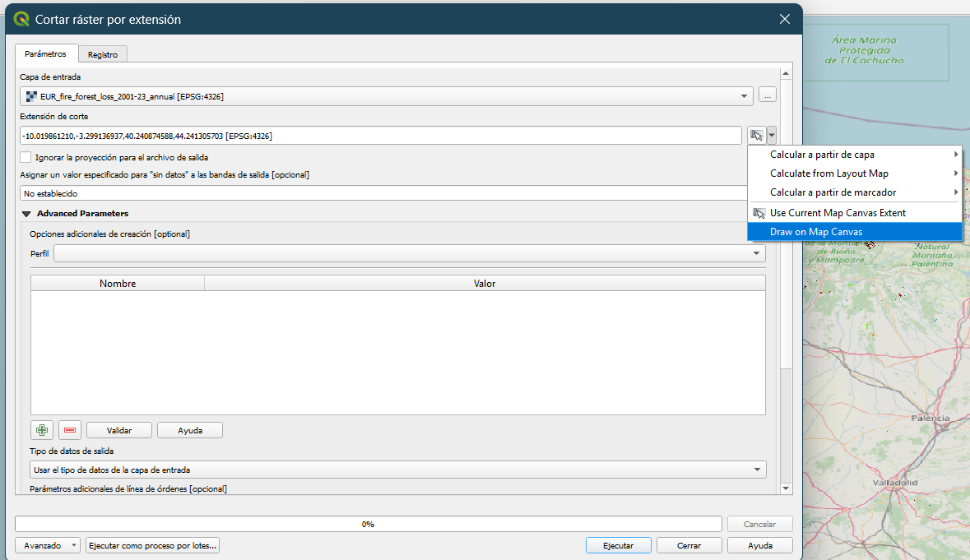The width and height of the screenshot is (970, 560).
Task: Click scrollbar up arrow in parameters panel
Action: coord(786,75)
